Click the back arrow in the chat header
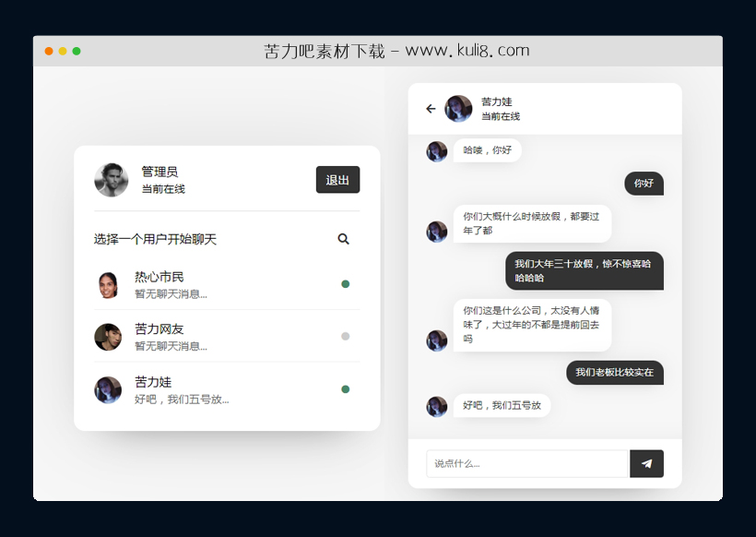 point(430,108)
